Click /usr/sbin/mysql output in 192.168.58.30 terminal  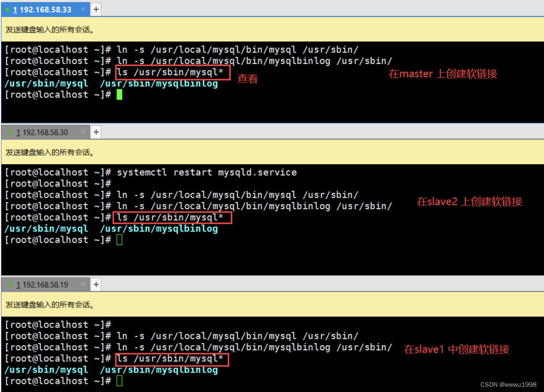pyautogui.click(x=46, y=229)
